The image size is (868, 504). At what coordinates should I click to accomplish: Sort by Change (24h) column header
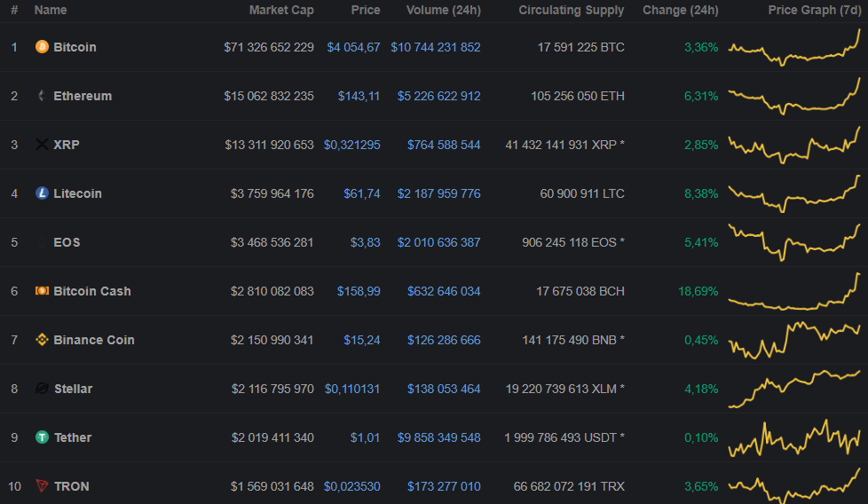click(680, 11)
